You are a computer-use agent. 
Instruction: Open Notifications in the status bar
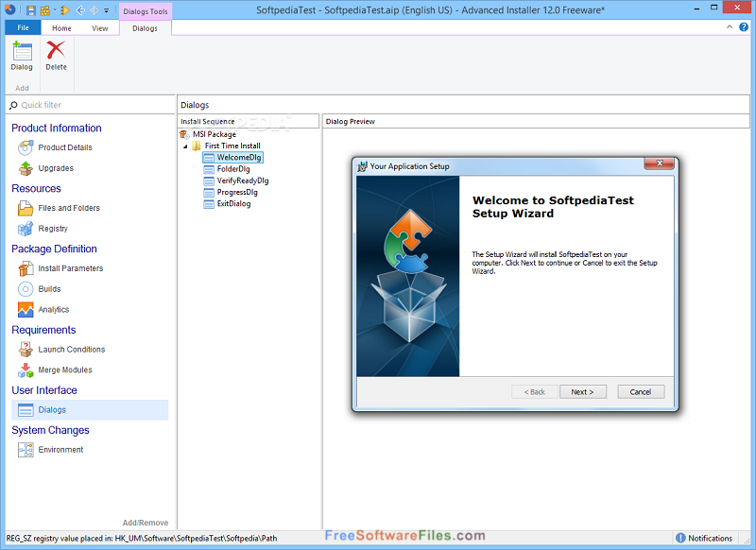[x=704, y=538]
